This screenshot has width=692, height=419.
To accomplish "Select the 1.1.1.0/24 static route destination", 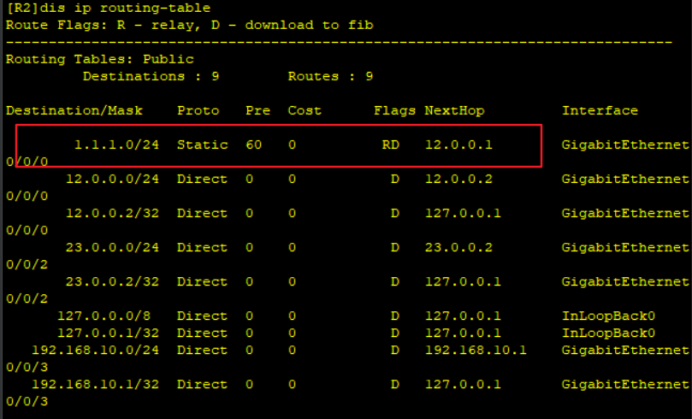I will (x=117, y=145).
